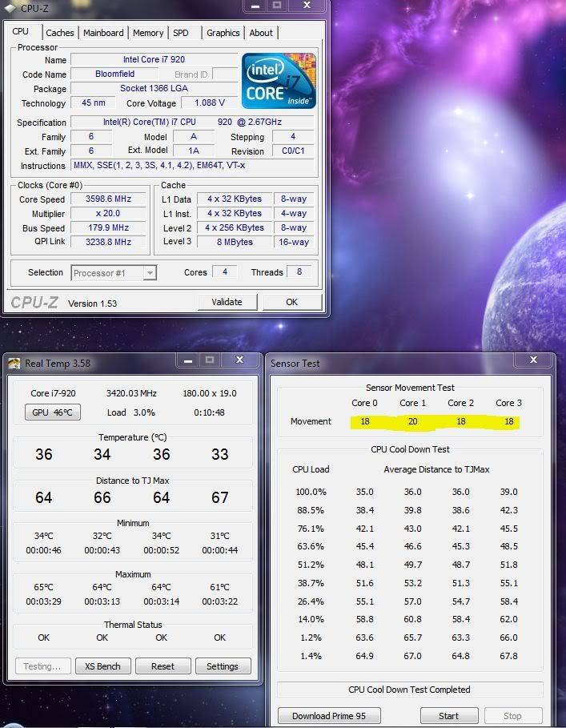Viewport: 566px width, 728px height.
Task: Click the Threads value '8'
Action: tap(299, 271)
